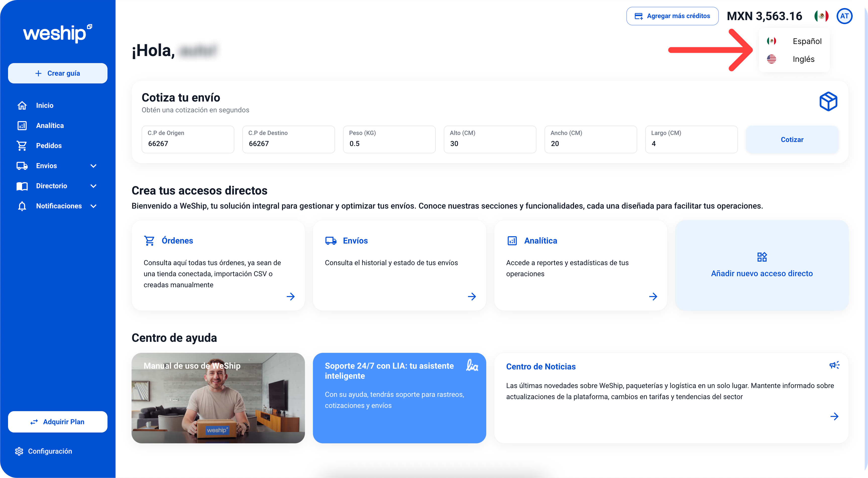Expand the Directorio sidebar submenu chevron
Image resolution: width=868 pixels, height=478 pixels.
click(93, 186)
